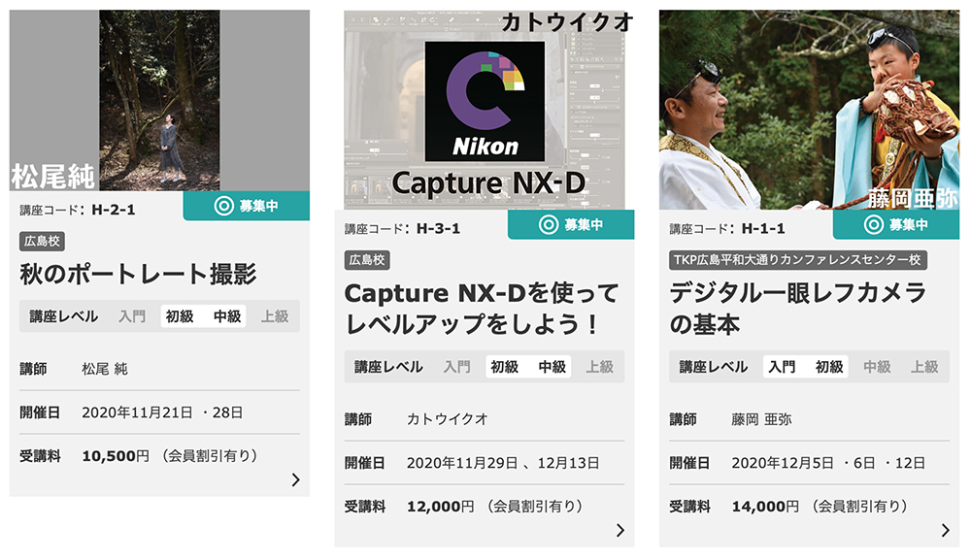Click the 藤岡亜弥 festival photo thumbnail
Viewport: 971px width, 560px height.
(x=809, y=110)
